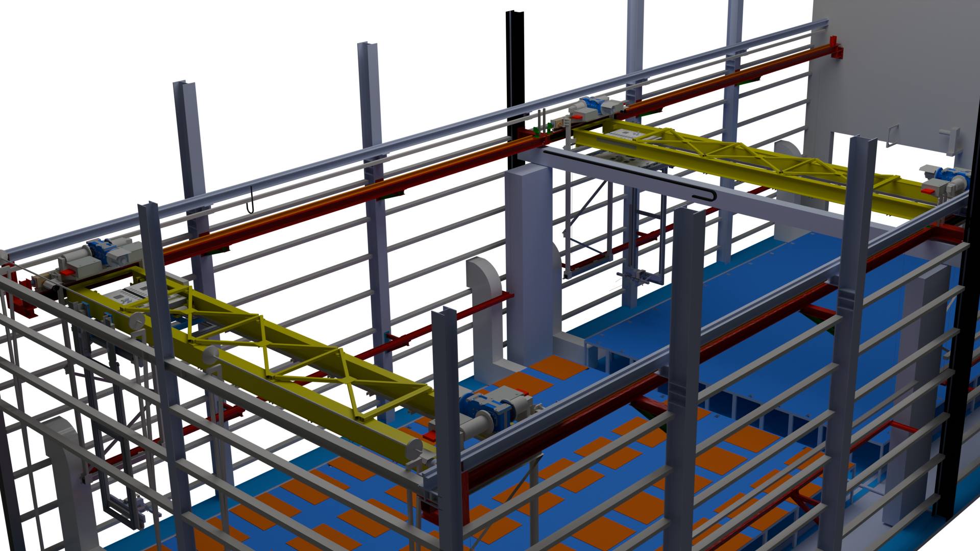Click the red tab on the right-side motor
Image resolution: width=980 pixels, height=551 pixels.
(x=927, y=190)
